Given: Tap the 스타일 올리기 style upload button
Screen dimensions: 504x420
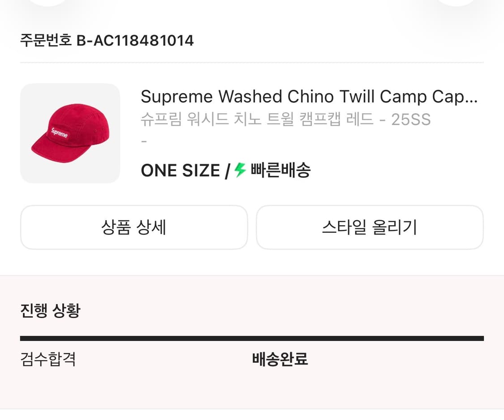Looking at the screenshot, I should [370, 227].
